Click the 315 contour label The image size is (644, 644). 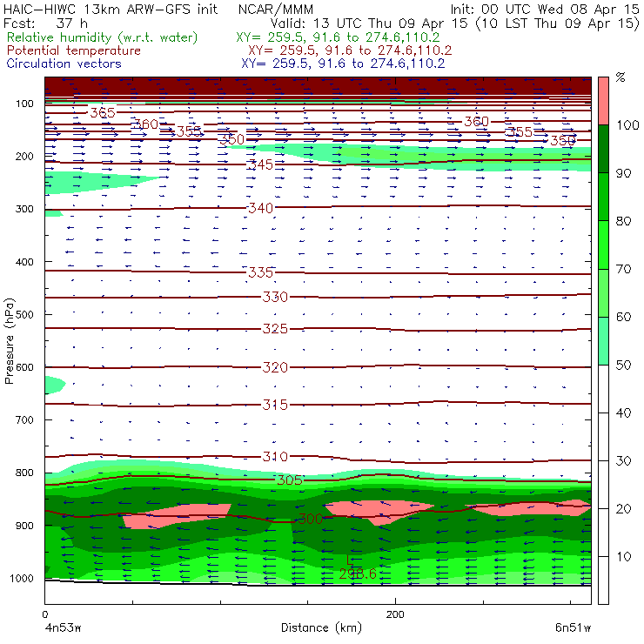tap(275, 405)
